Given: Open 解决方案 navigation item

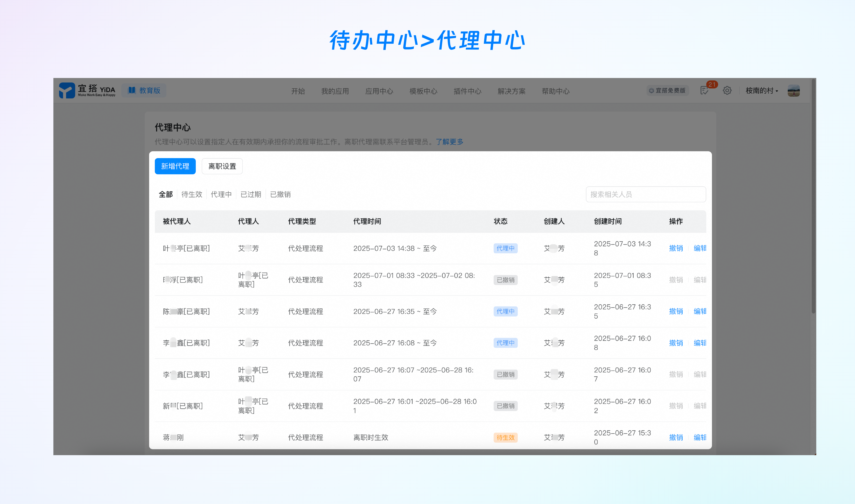Looking at the screenshot, I should (512, 91).
